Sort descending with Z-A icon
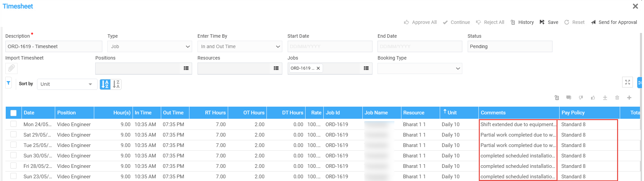 tap(116, 84)
